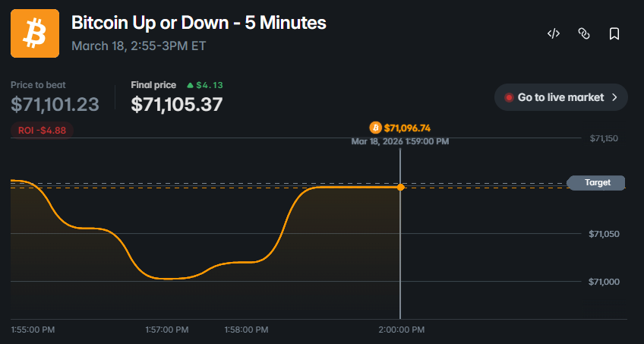
Task: Click the orange data point on chart line
Action: (400, 188)
